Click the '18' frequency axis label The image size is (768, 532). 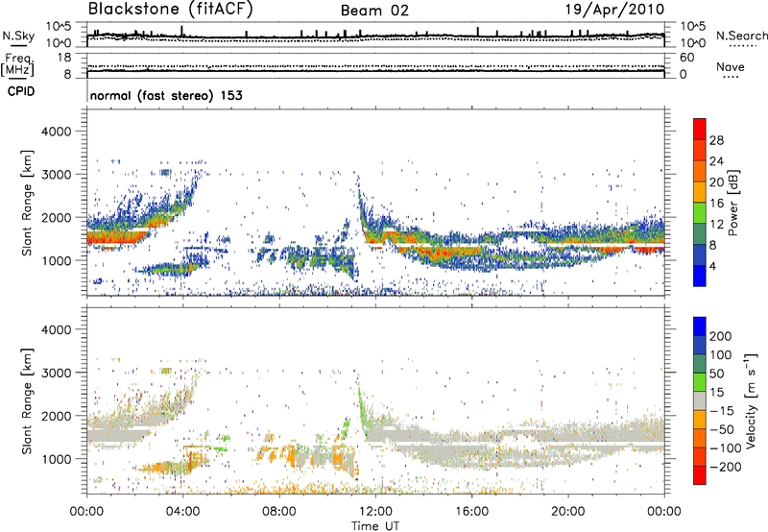[64, 58]
